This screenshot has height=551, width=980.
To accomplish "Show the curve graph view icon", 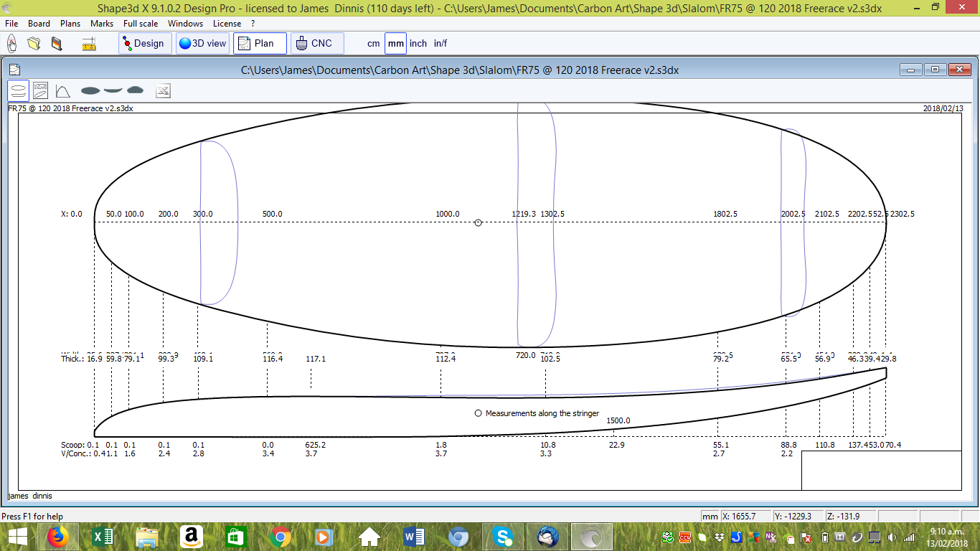I will [x=62, y=90].
